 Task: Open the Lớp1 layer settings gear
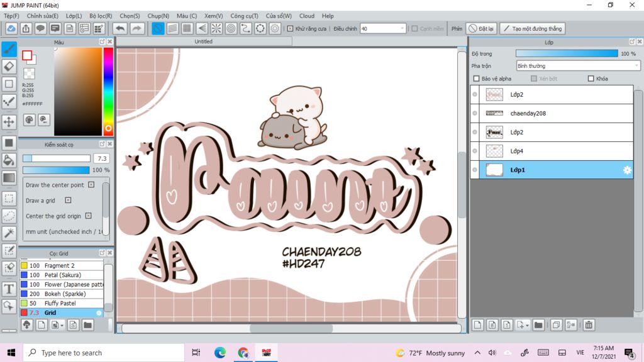pyautogui.click(x=627, y=170)
